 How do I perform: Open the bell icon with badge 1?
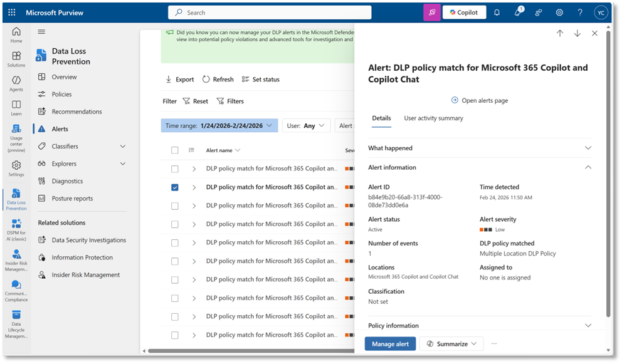tap(519, 12)
